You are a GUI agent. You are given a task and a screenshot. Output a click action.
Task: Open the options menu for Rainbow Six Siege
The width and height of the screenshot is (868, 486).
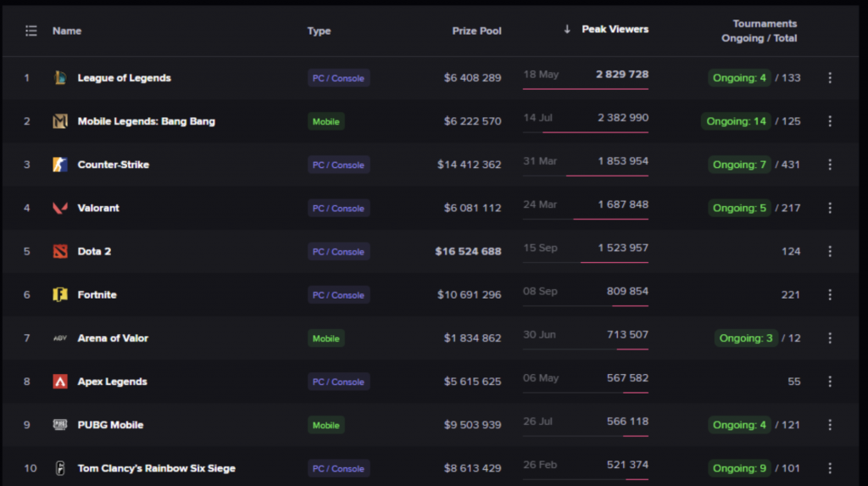pos(830,468)
